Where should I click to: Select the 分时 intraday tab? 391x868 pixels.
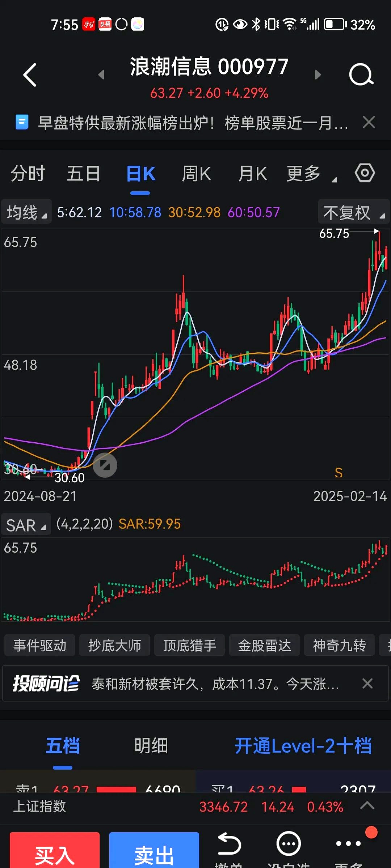pyautogui.click(x=28, y=174)
